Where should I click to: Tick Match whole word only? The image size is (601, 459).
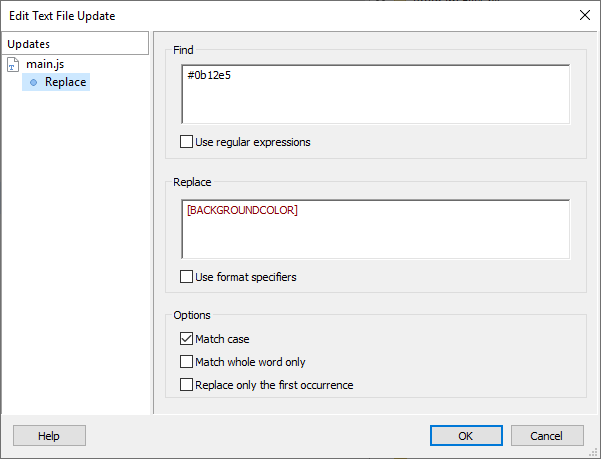pyautogui.click(x=186, y=362)
